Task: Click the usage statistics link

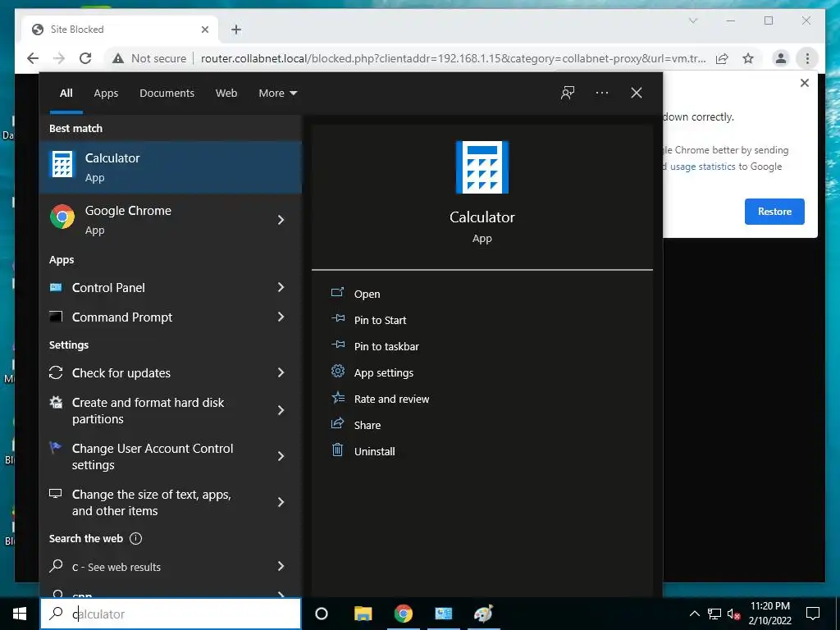Action: point(702,167)
